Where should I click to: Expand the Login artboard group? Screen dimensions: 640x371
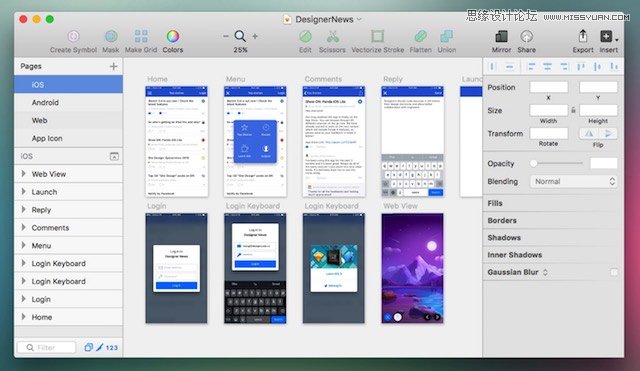pyautogui.click(x=24, y=299)
